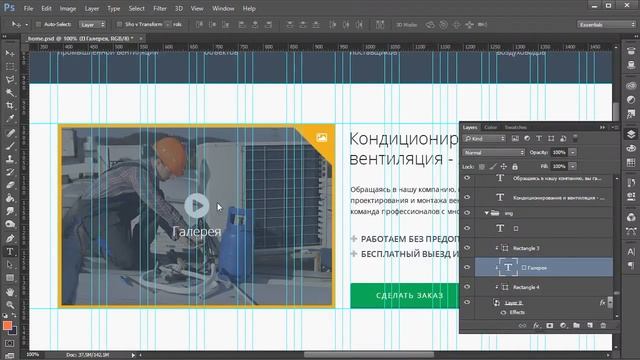Screen dimensions: 640x360
Task: Toggle Effects visibility under Layer 8
Action: click(x=503, y=312)
